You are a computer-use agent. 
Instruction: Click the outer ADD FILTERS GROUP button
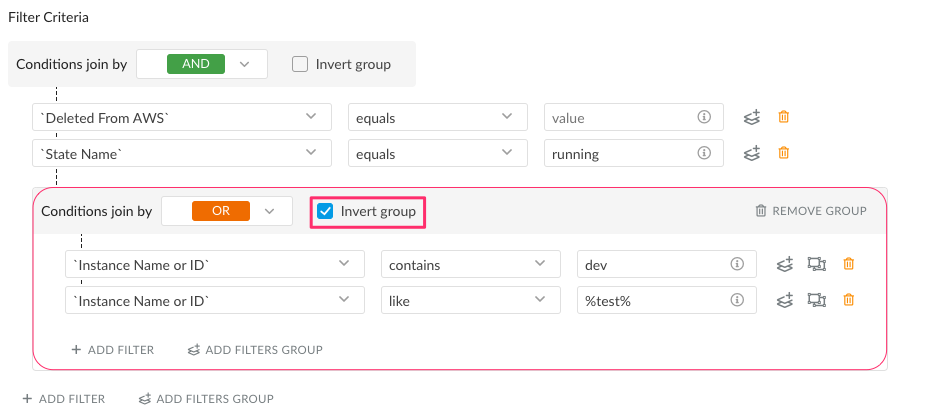(206, 399)
